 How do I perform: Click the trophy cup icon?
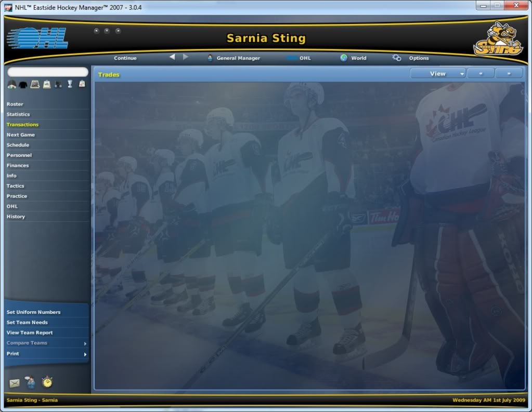pyautogui.click(x=70, y=84)
